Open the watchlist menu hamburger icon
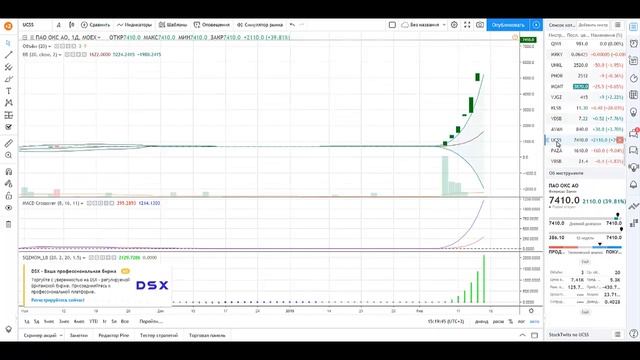Screen dimensions: 640x360 (x=618, y=25)
